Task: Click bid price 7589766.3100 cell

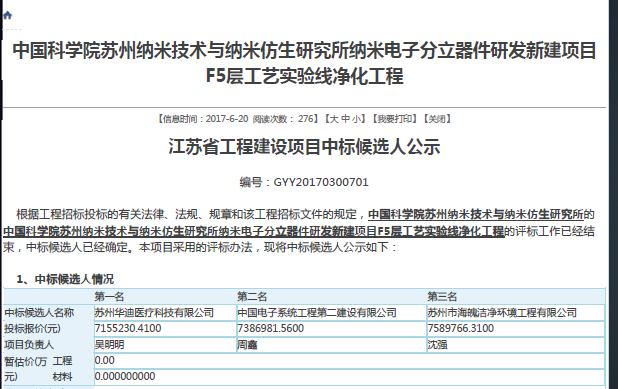Action: [516, 329]
